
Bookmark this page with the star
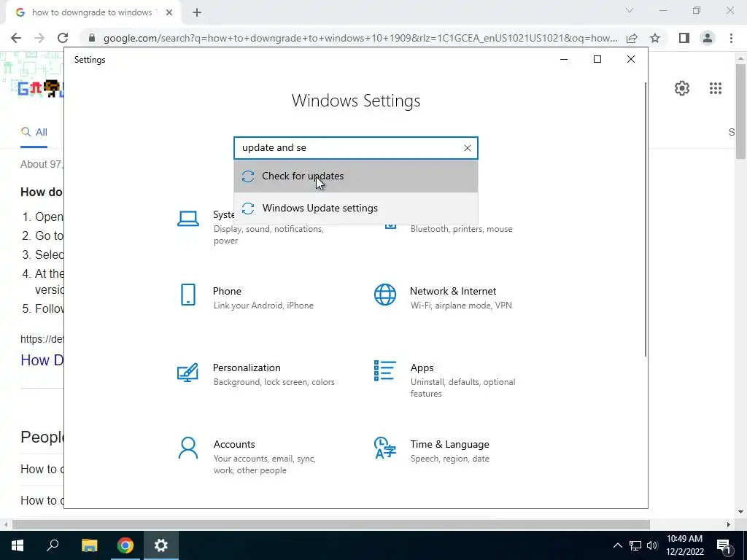(x=655, y=38)
